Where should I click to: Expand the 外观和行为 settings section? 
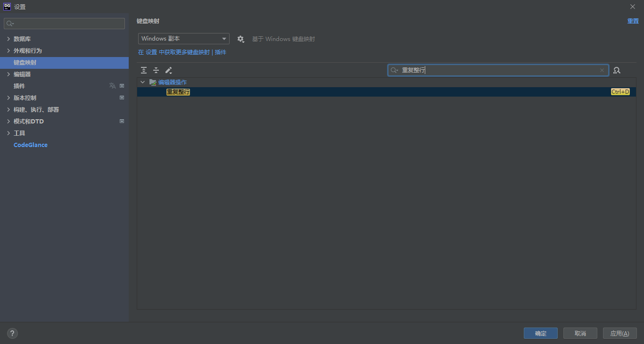[x=8, y=50]
